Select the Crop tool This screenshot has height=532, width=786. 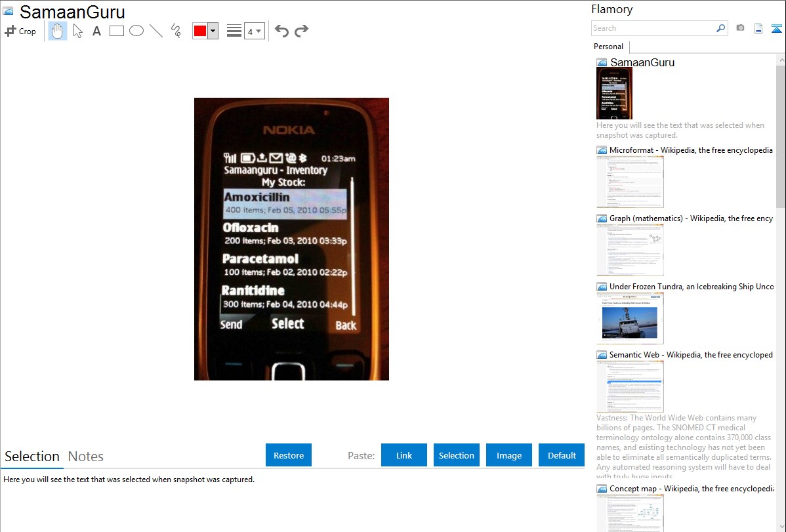[x=20, y=31]
